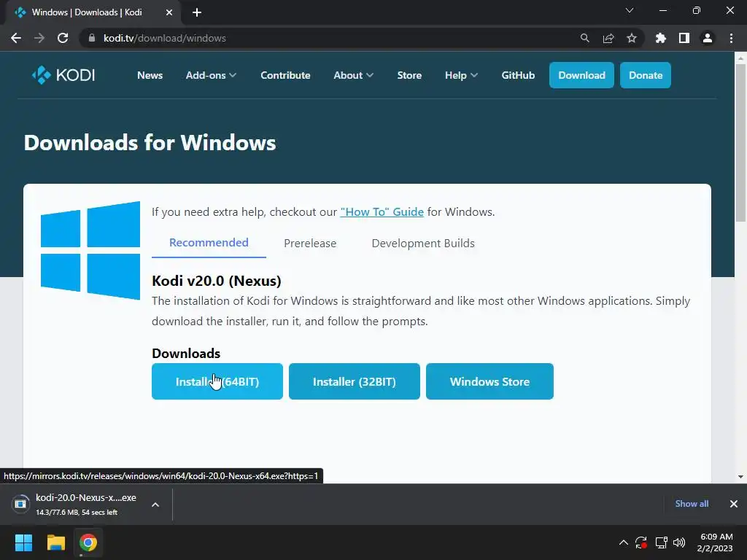This screenshot has height=560, width=747.
Task: Click the large Windows logo image
Action: tap(90, 251)
